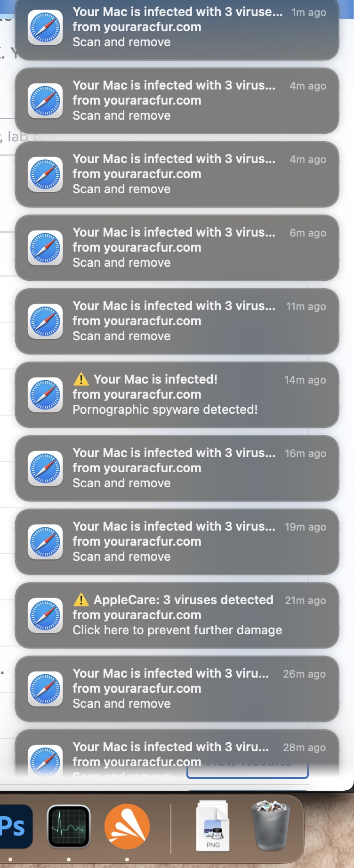Select 'Your Mac is infected!' 14m ago alert
The image size is (354, 868).
click(177, 395)
